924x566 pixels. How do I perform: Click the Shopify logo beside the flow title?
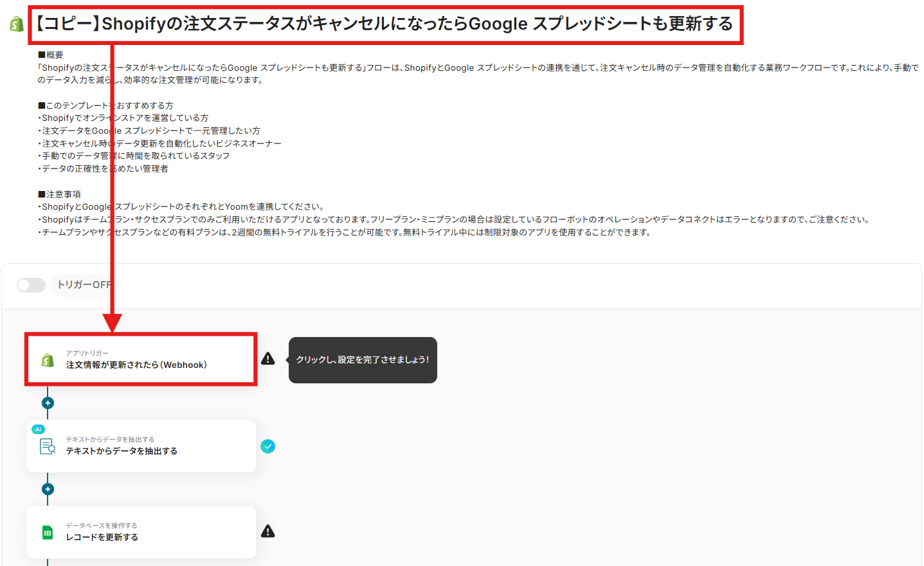tap(17, 24)
